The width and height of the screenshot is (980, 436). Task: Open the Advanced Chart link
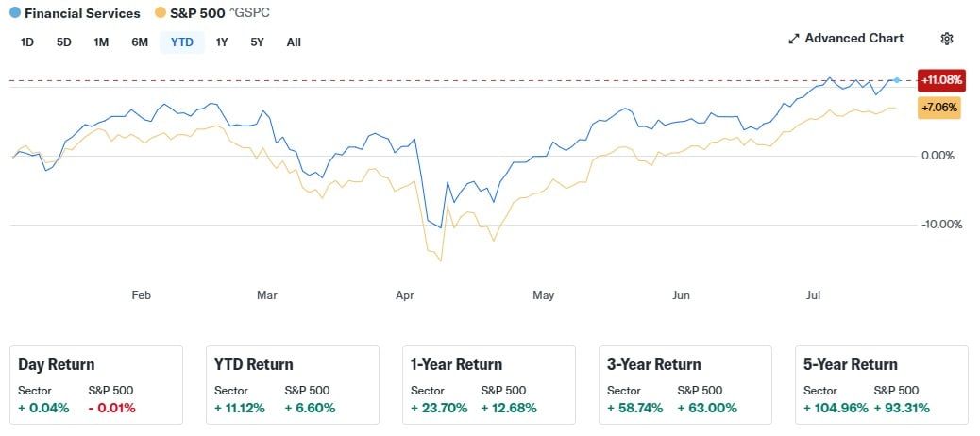tap(853, 39)
